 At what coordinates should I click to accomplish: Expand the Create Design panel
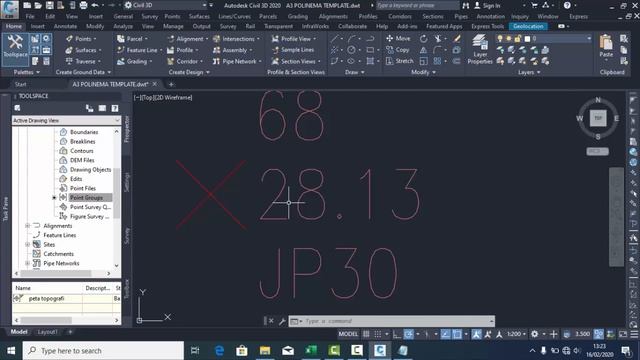point(189,72)
